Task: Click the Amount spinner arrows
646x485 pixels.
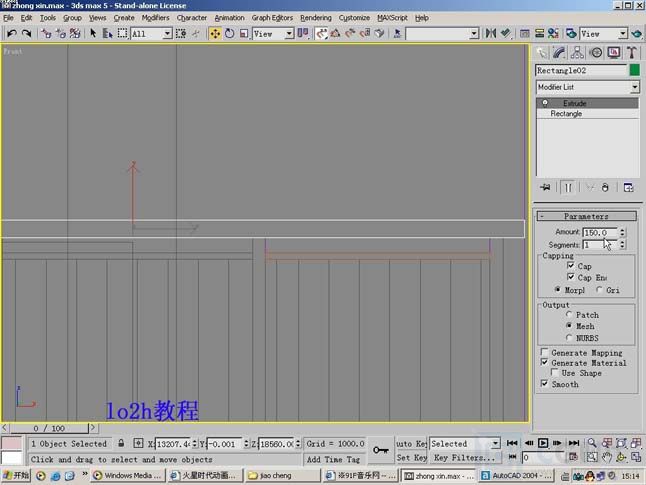Action: pyautogui.click(x=623, y=232)
